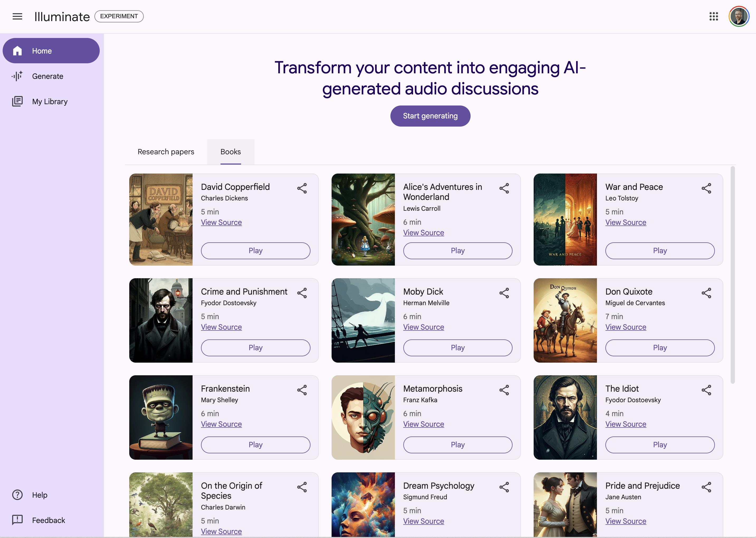Viewport: 756px width, 538px height.
Task: Go to the Generate page
Action: click(x=47, y=76)
